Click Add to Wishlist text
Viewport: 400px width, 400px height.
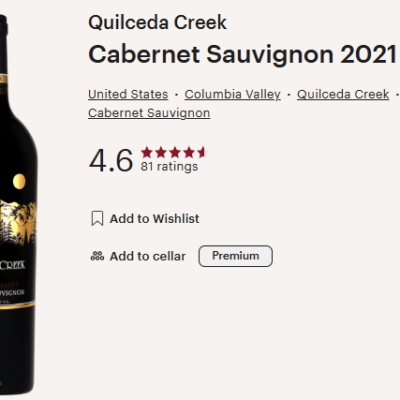pos(155,219)
